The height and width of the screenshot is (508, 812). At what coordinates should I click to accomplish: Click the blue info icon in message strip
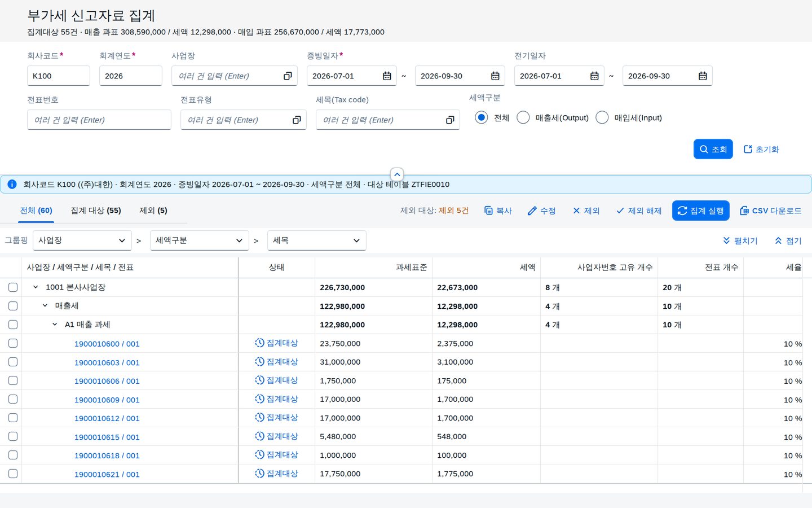tap(12, 184)
